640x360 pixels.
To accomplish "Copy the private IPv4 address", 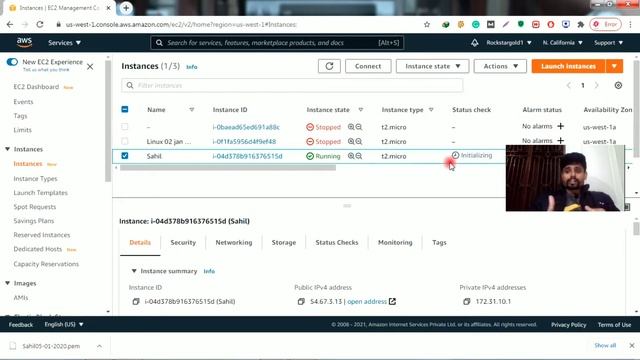I will tap(467, 302).
